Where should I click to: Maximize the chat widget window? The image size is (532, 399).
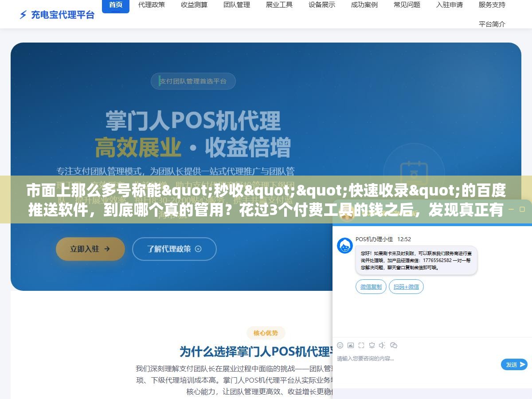[523, 209]
